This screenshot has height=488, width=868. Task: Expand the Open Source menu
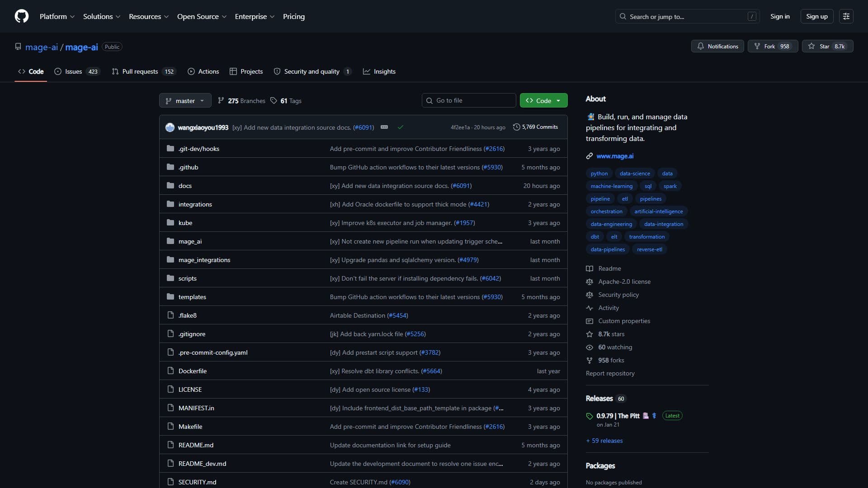tap(202, 16)
